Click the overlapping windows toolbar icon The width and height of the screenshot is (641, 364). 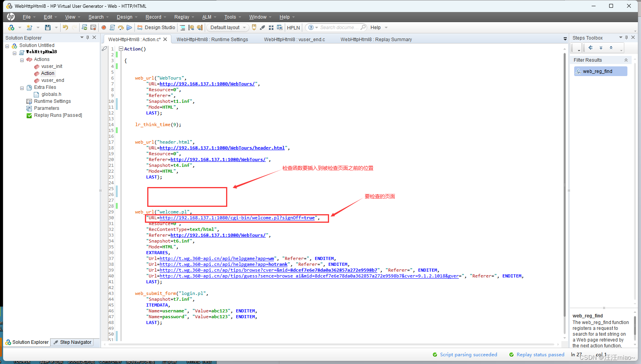point(279,28)
